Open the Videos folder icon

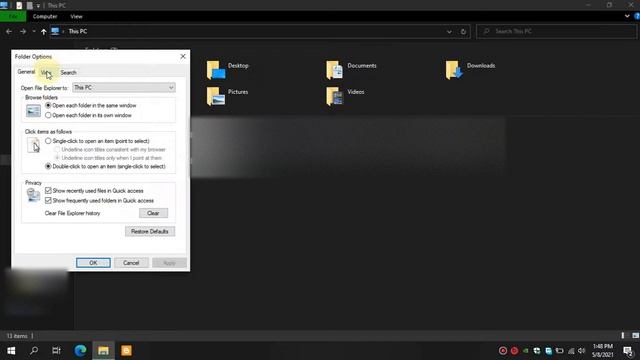pyautogui.click(x=335, y=96)
